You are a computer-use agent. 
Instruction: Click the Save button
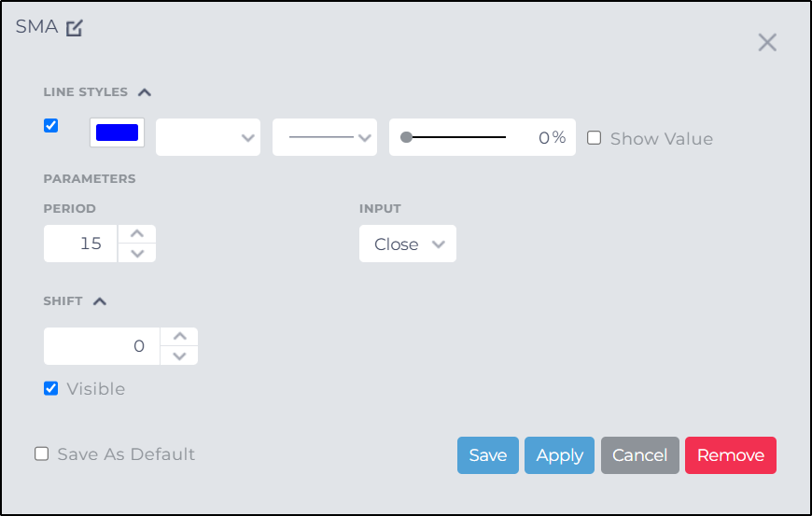click(x=487, y=455)
